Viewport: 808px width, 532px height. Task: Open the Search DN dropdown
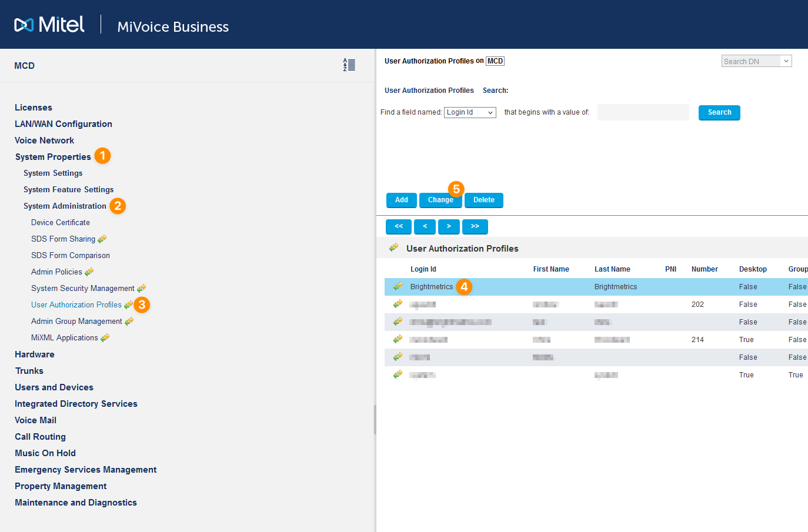click(x=756, y=61)
